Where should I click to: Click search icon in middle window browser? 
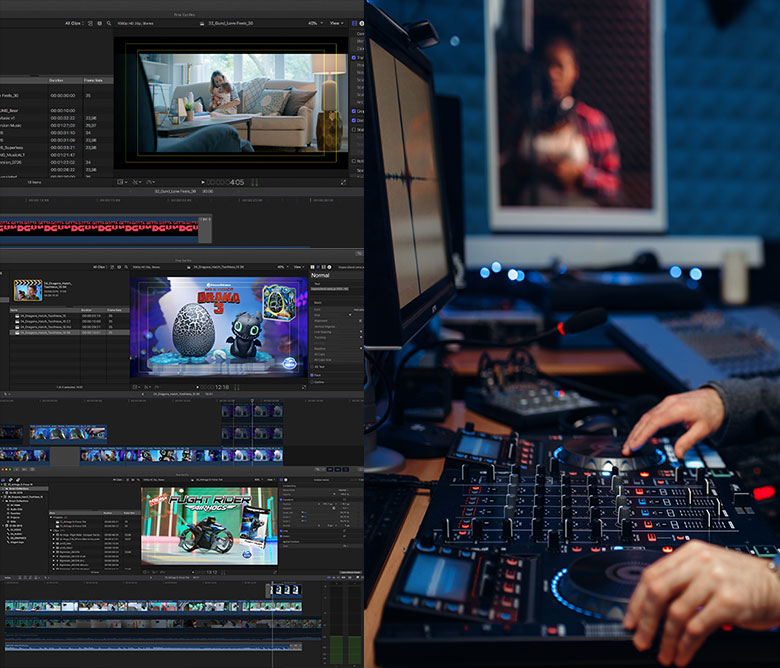[x=126, y=267]
